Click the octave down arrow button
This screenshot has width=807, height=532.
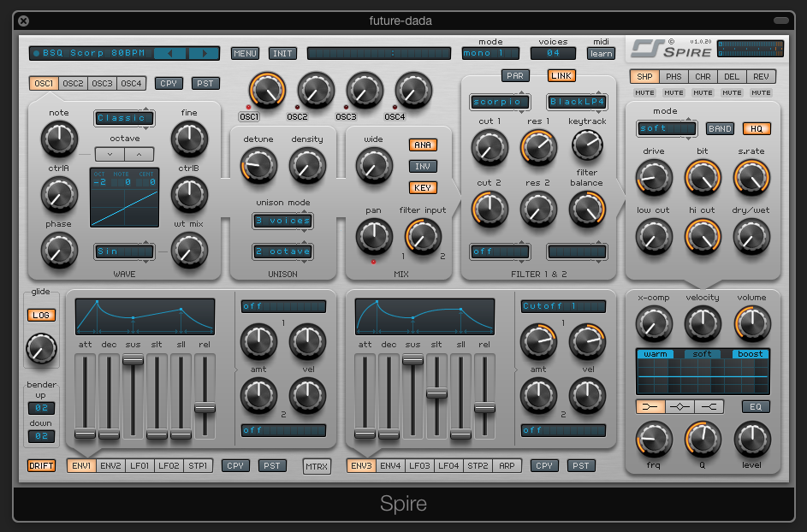click(x=110, y=154)
